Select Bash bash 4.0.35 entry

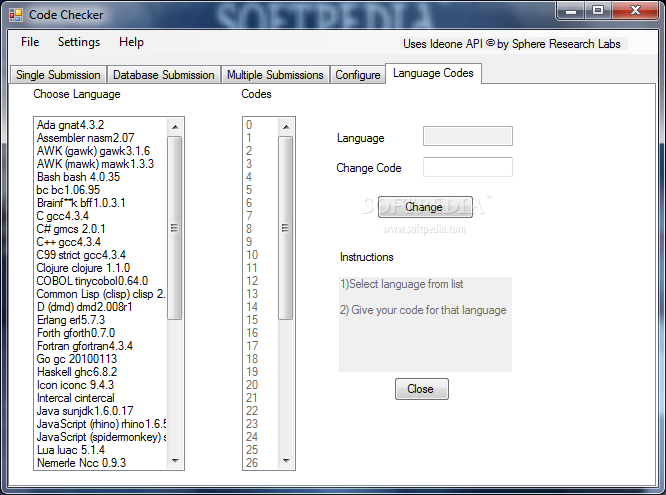point(101,177)
